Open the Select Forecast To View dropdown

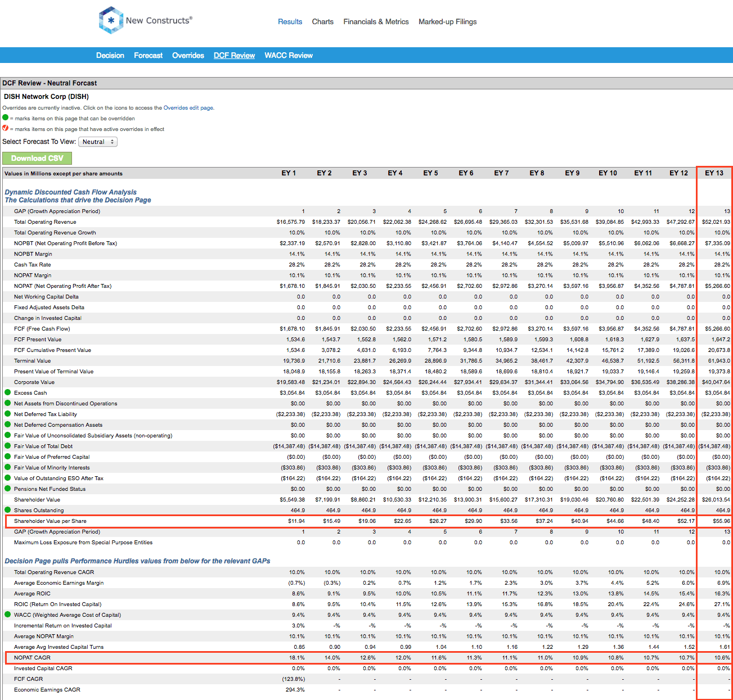click(x=98, y=142)
